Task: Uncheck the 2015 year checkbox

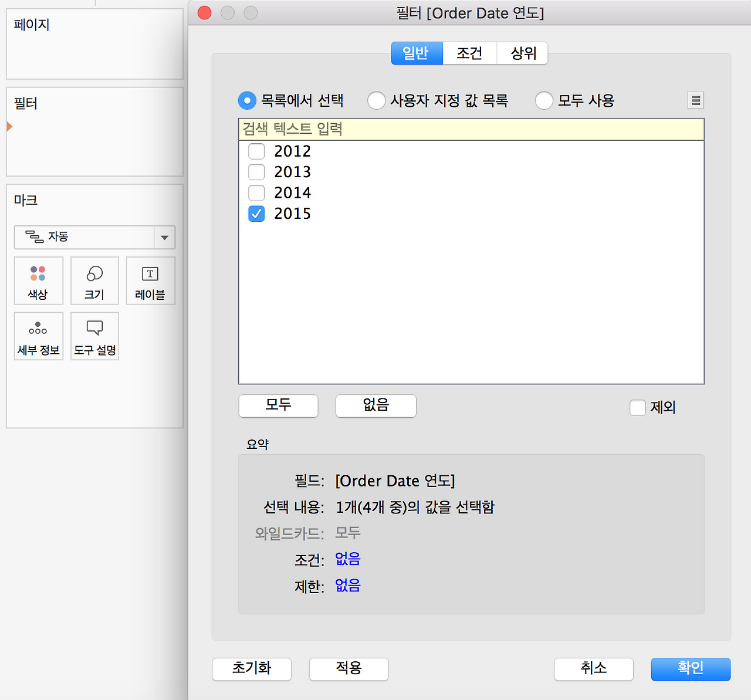Action: click(x=256, y=214)
